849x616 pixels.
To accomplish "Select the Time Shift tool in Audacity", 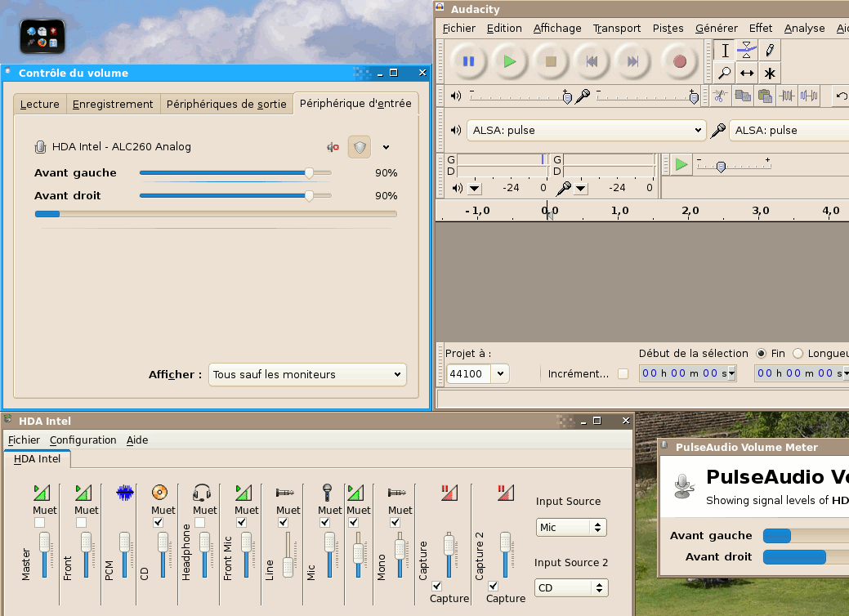I will [x=747, y=73].
